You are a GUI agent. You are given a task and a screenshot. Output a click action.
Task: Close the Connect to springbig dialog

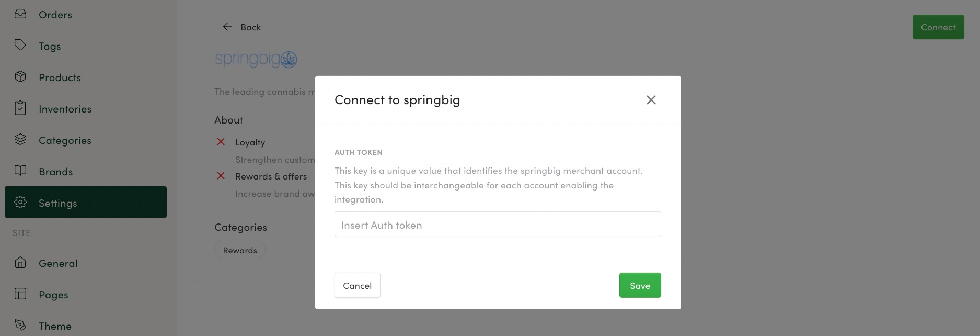point(651,100)
